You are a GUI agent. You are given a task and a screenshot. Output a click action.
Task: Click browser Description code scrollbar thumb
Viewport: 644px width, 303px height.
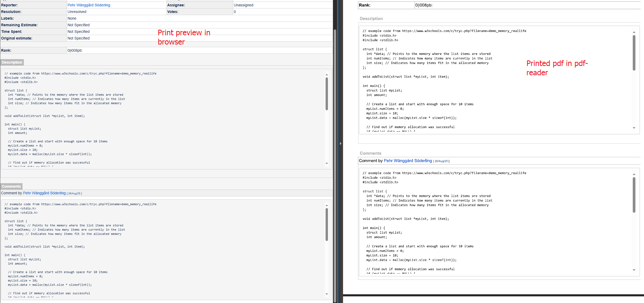[x=327, y=94]
